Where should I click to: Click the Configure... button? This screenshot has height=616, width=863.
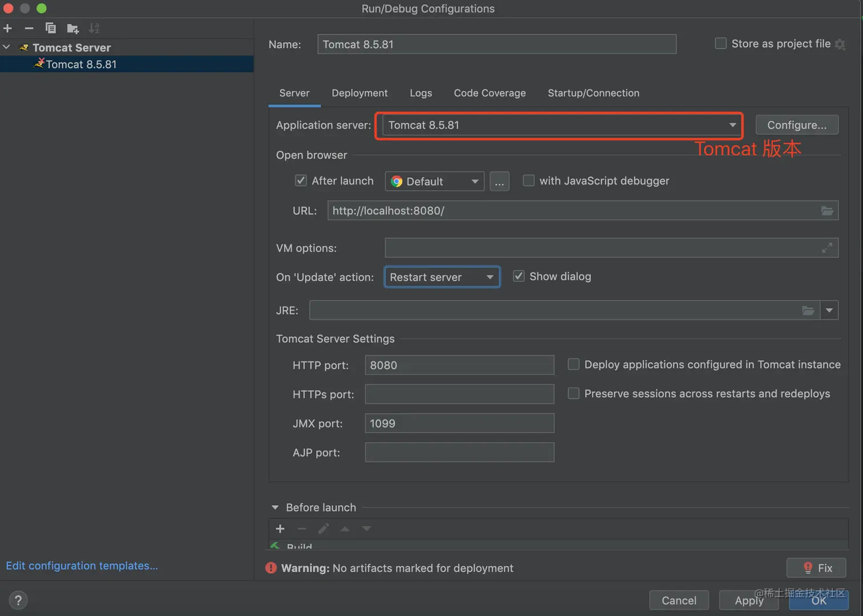click(797, 125)
